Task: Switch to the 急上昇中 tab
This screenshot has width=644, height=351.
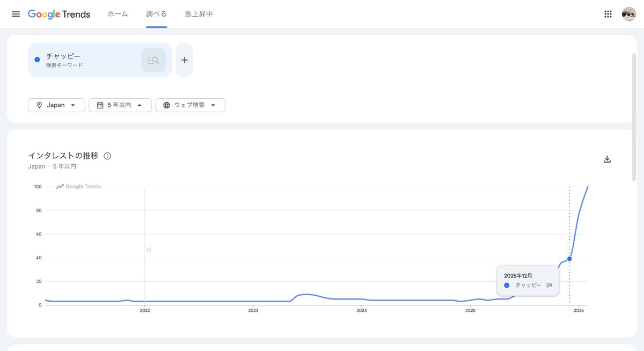Action: (x=199, y=14)
